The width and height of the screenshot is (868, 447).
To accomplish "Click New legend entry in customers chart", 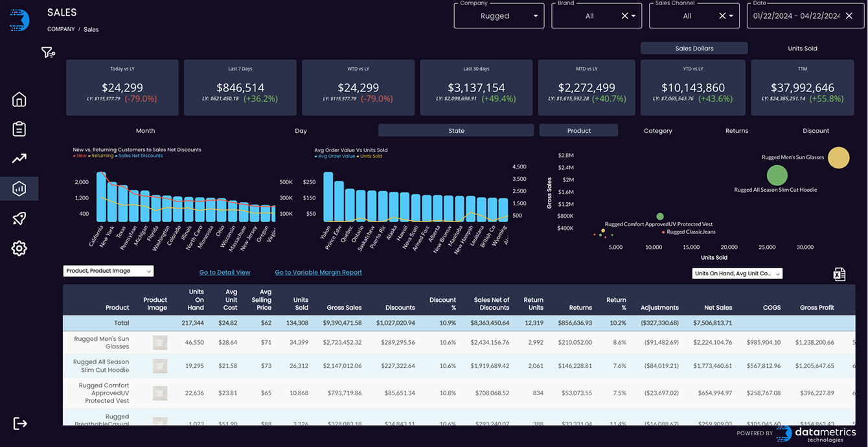I will [80, 156].
